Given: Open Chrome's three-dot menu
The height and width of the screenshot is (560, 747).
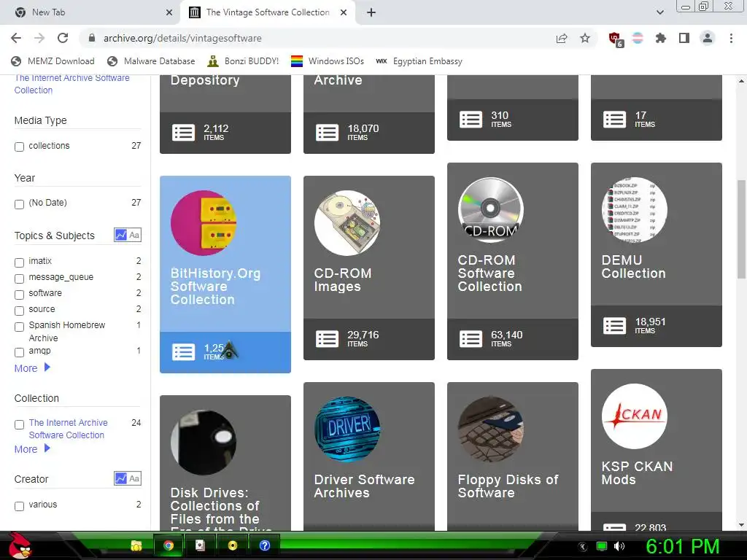Looking at the screenshot, I should (731, 38).
